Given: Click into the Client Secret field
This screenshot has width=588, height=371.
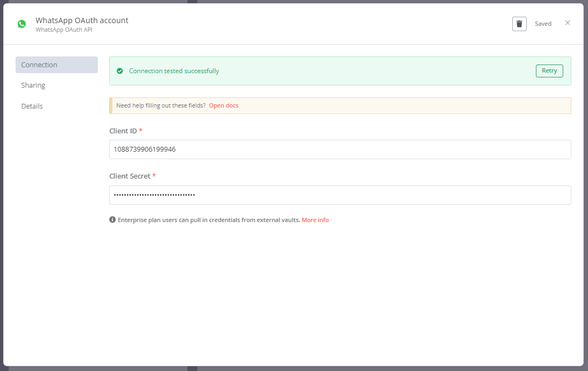Looking at the screenshot, I should tap(340, 195).
